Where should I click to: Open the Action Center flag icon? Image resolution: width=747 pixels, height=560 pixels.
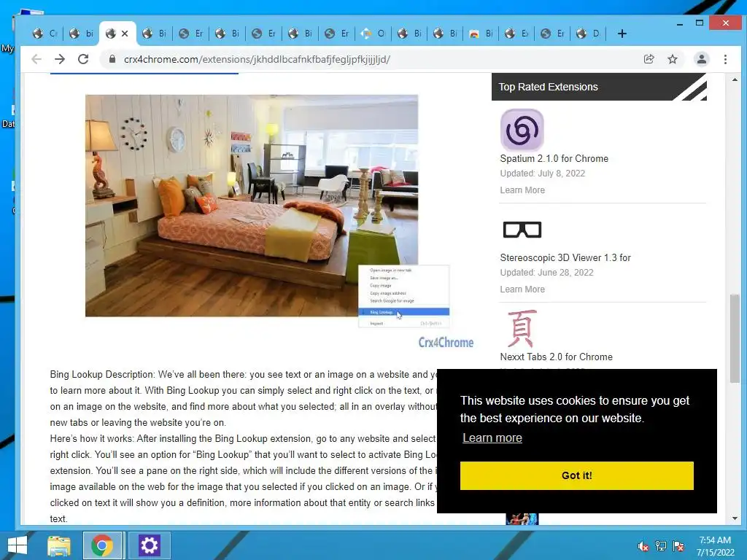click(678, 546)
